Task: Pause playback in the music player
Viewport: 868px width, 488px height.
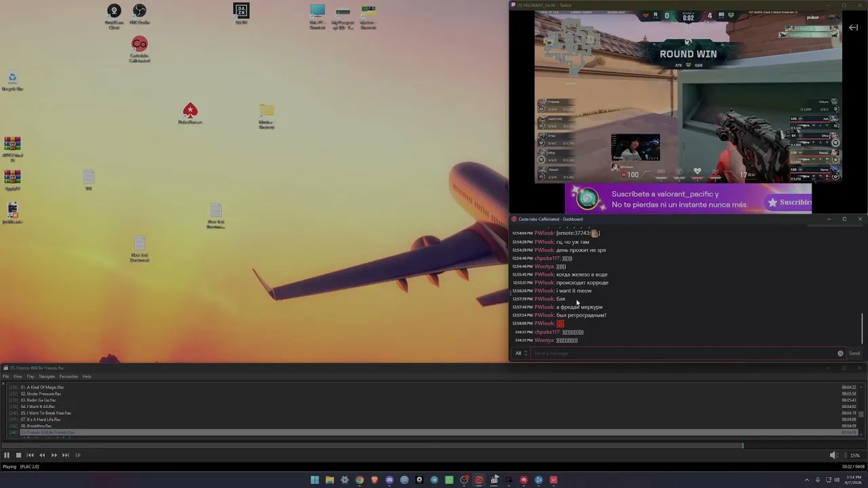Action: coord(7,455)
